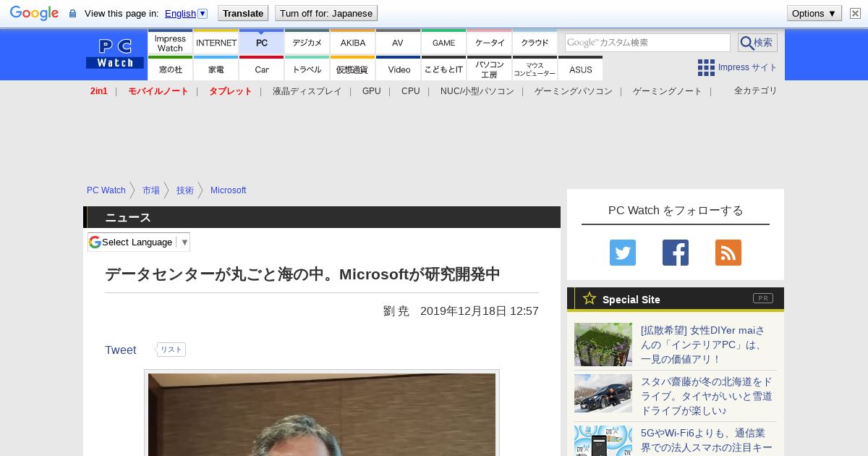Go to the モバイルノート category

coord(158,91)
